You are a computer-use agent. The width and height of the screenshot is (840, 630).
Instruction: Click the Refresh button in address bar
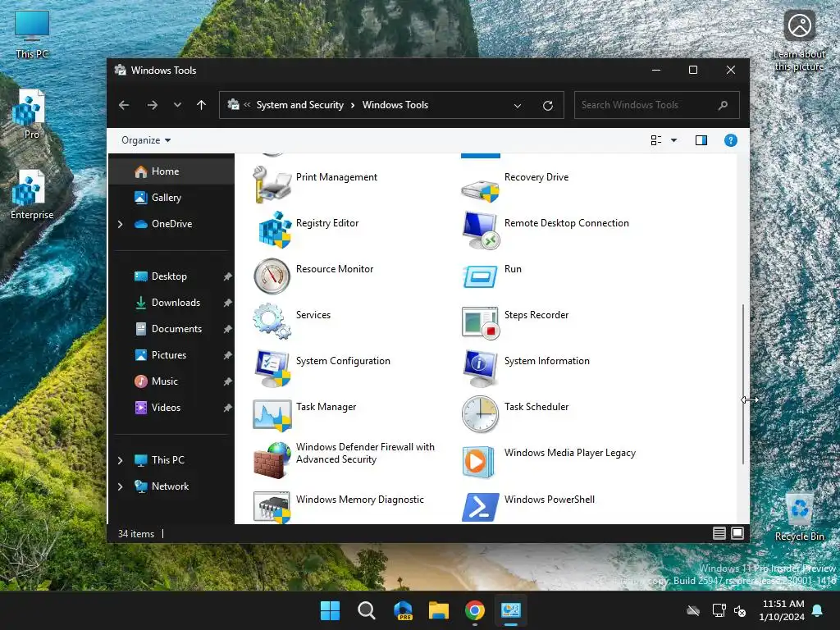tap(547, 106)
